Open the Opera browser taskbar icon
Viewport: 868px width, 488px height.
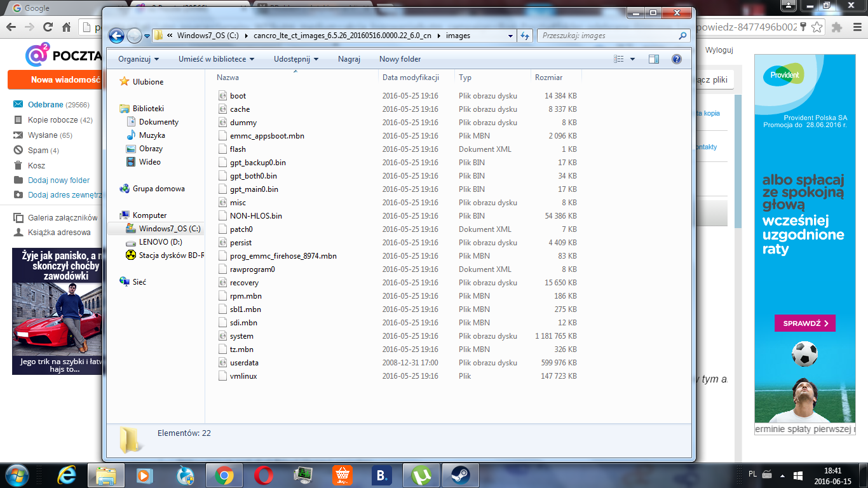point(263,475)
